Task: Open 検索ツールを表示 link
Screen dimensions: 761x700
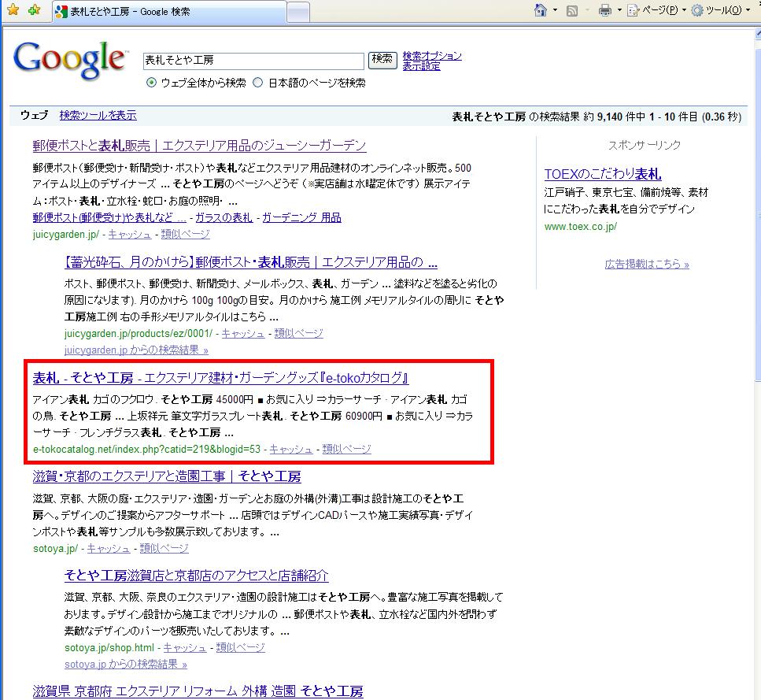Action: coord(98,115)
